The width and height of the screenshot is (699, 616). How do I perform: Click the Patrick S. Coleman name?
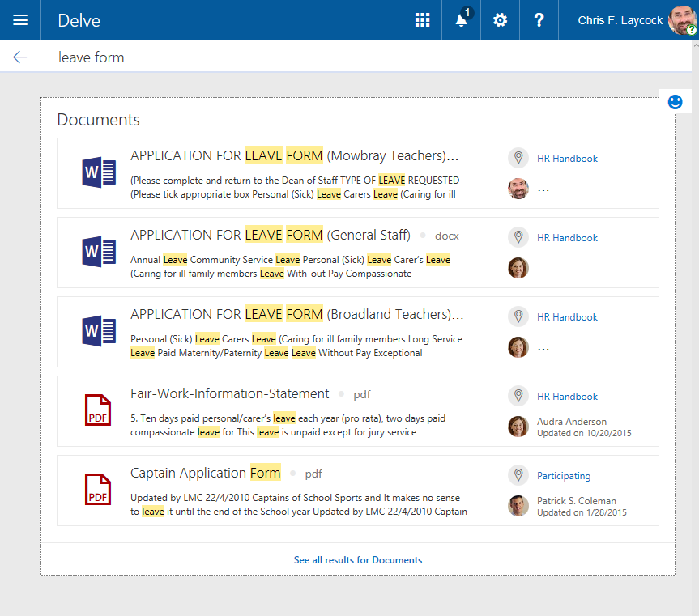click(577, 500)
